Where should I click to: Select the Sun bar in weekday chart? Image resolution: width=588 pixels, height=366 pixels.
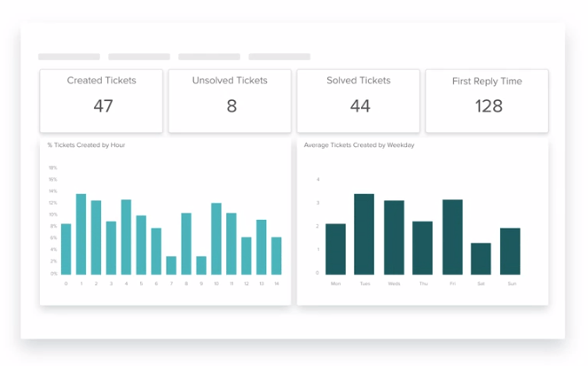(510, 252)
